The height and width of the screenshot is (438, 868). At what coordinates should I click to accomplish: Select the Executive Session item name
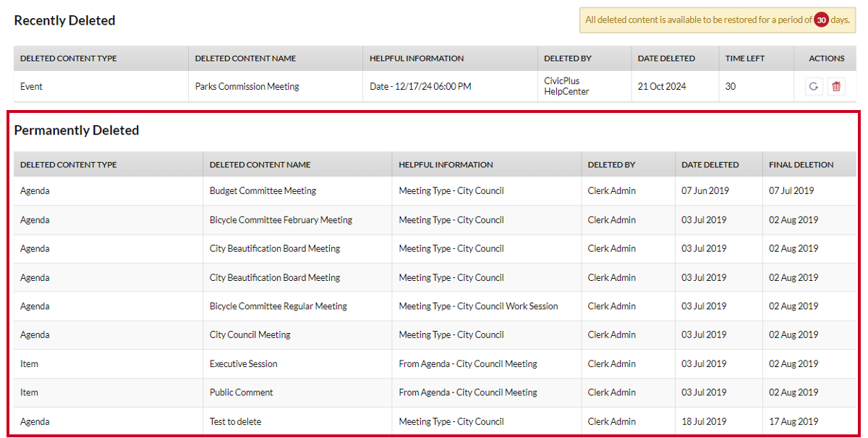[x=244, y=364]
